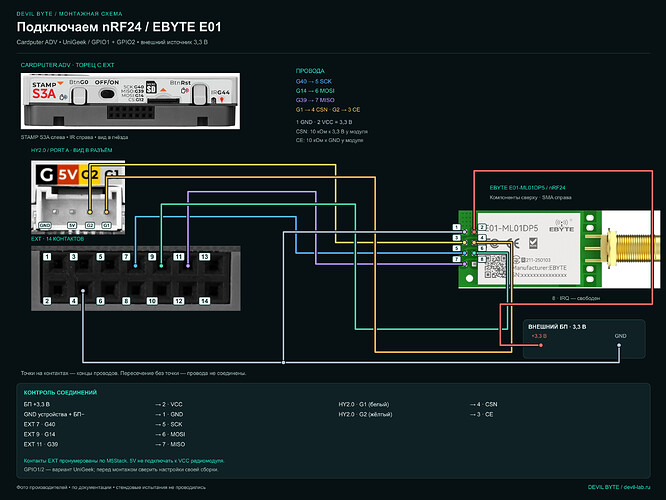666x500 pixels.
Task: Click the small 'GND' tag under HY2.0 connector
Action: coord(45,225)
